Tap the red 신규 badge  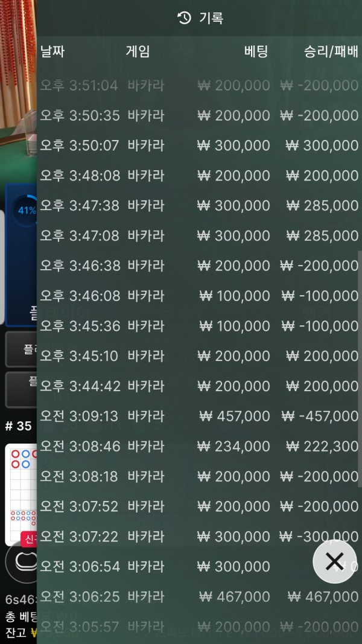(29, 537)
